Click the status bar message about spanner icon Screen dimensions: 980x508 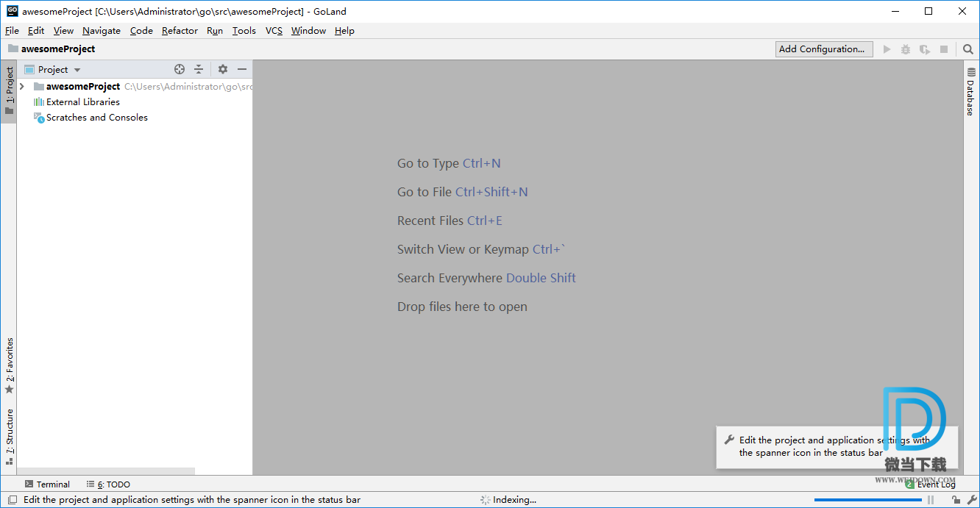coord(192,500)
